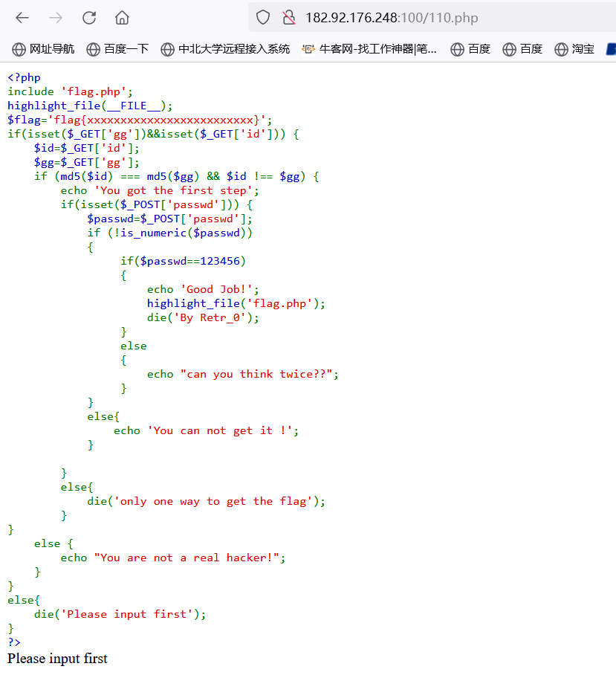This screenshot has height=675, width=616.
Task: Open the 百度一下 bookmark
Action: pos(117,49)
